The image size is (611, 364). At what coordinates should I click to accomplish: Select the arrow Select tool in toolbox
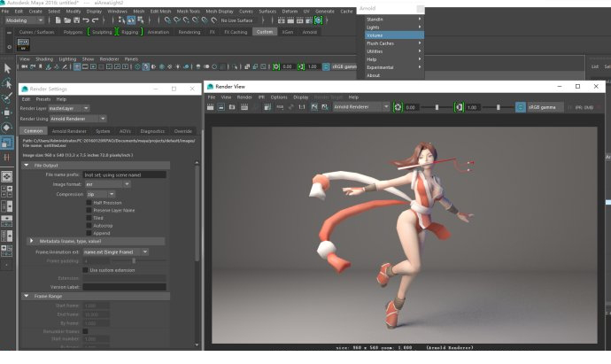click(x=7, y=68)
